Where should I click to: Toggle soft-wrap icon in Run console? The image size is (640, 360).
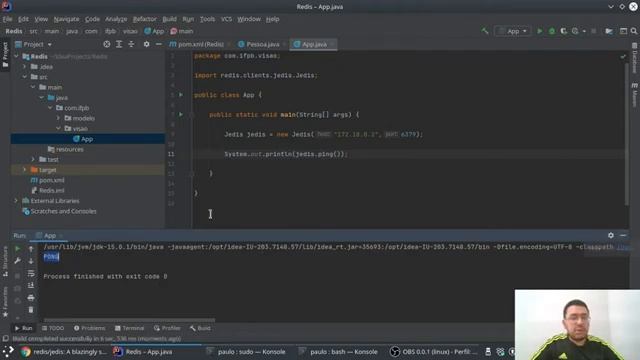31,273
